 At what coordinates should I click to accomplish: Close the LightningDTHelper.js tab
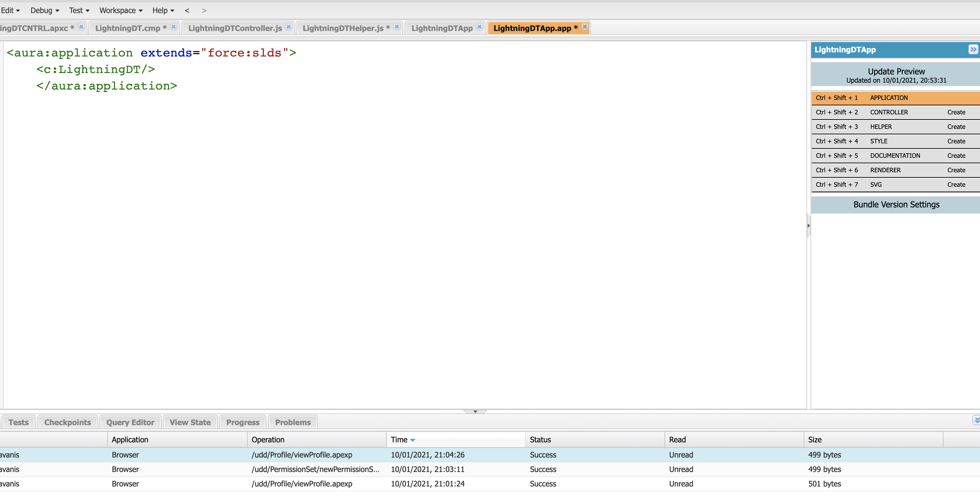(397, 27)
